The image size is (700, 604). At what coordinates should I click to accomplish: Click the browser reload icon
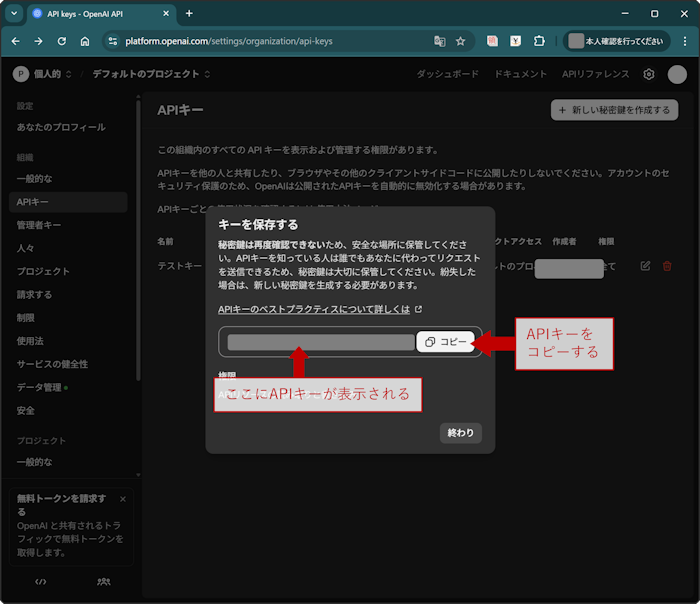(x=62, y=41)
